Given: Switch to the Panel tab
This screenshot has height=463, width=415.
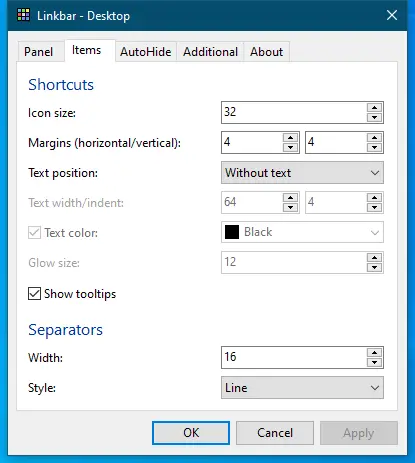Looking at the screenshot, I should [x=39, y=52].
